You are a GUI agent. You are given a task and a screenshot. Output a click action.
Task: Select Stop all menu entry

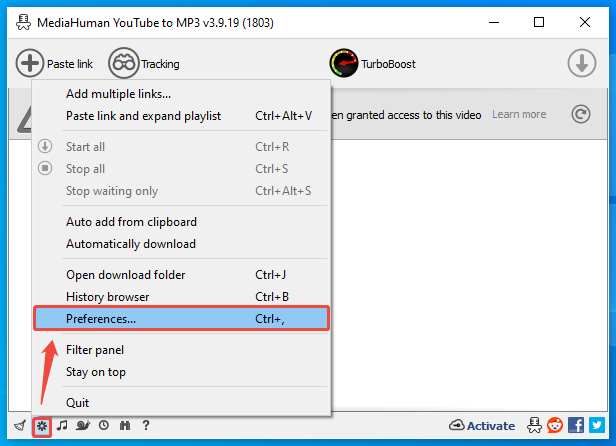pyautogui.click(x=182, y=169)
